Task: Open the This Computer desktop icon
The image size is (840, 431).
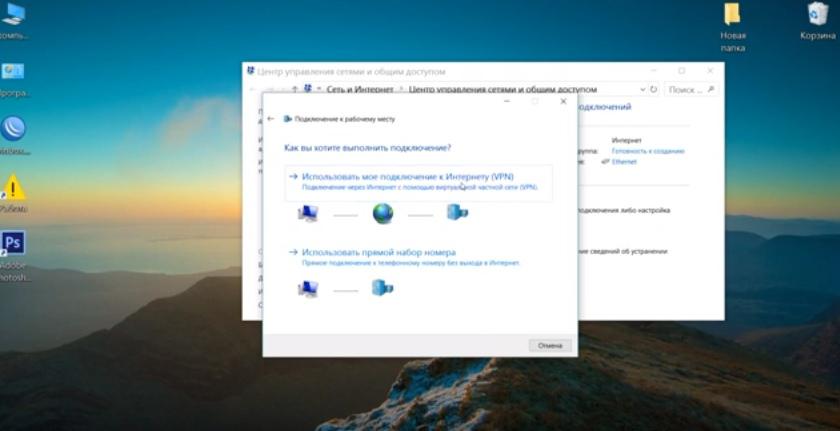Action: (x=13, y=14)
